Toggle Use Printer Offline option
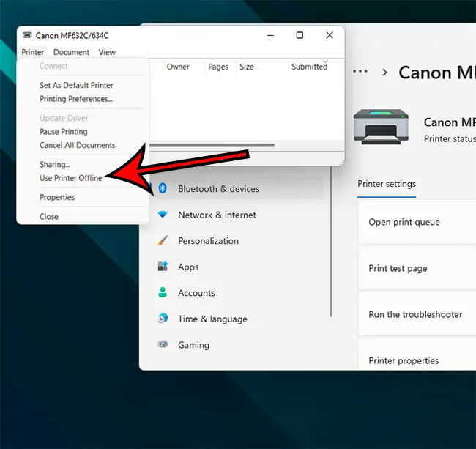The height and width of the screenshot is (449, 476). click(70, 178)
